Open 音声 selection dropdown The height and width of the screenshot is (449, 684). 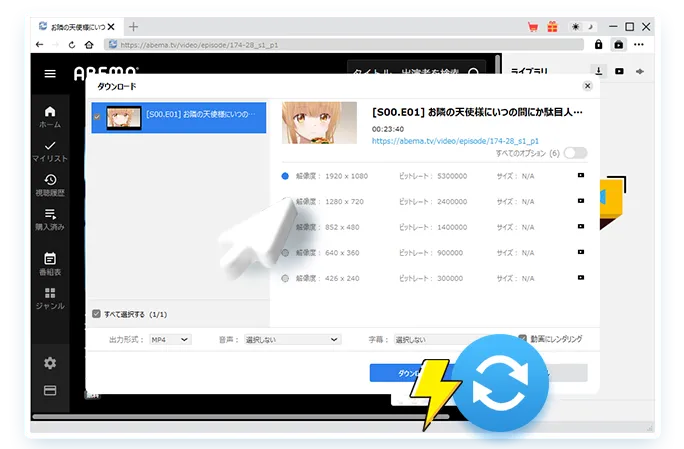coord(292,339)
